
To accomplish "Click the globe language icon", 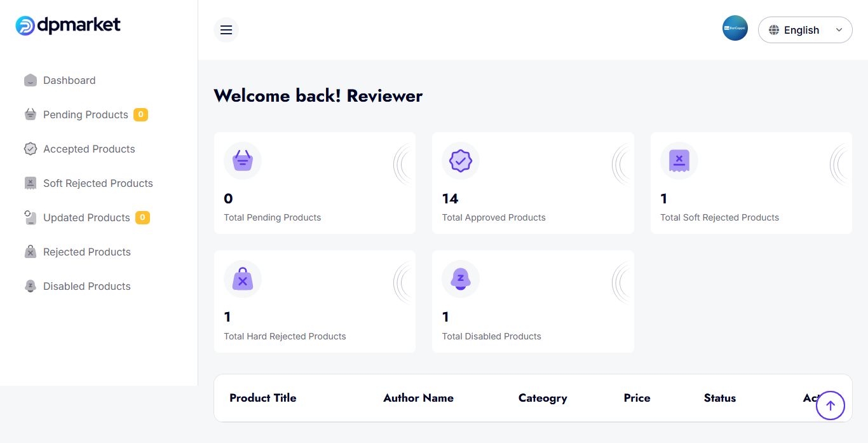I will (x=774, y=30).
